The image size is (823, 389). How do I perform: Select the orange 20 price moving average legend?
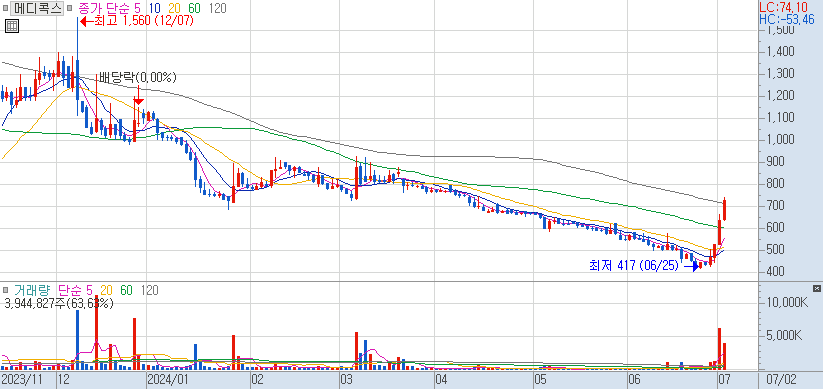pos(175,8)
